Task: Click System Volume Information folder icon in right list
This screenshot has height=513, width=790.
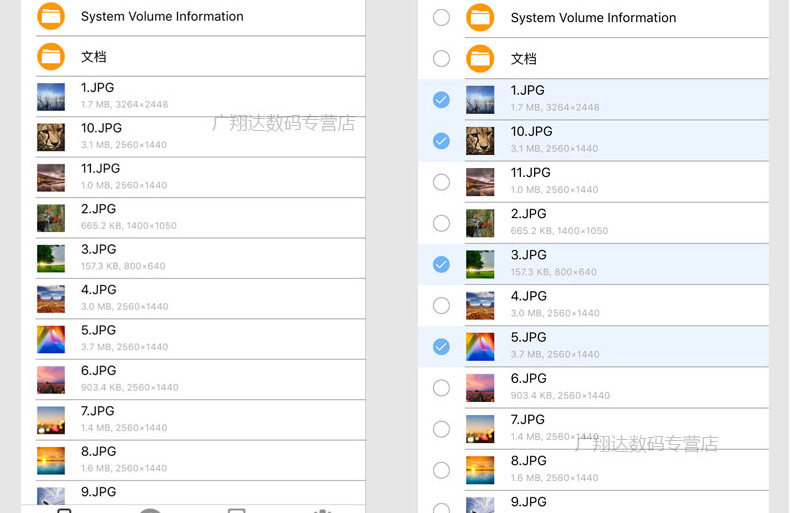Action: pos(480,18)
